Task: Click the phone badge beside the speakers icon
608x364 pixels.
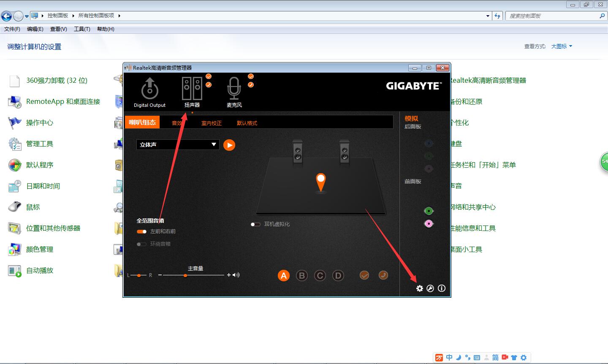Action: click(209, 84)
